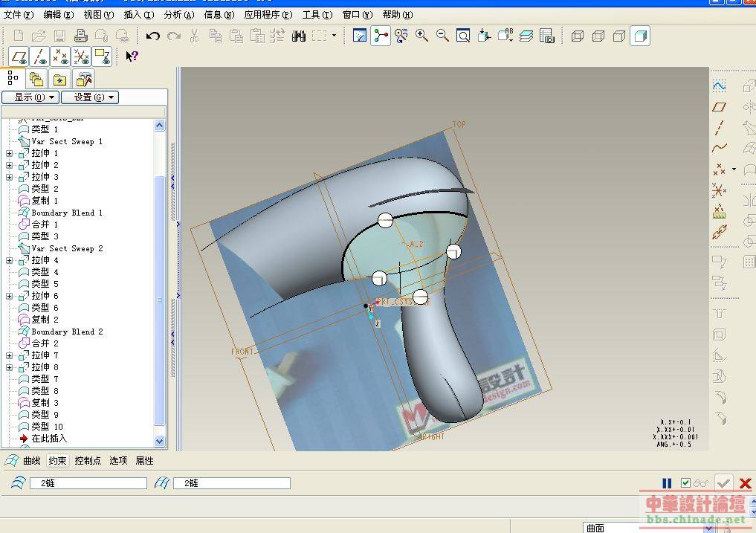Open the Reorient view tool
Image resolution: width=756 pixels, height=533 pixels.
point(484,36)
